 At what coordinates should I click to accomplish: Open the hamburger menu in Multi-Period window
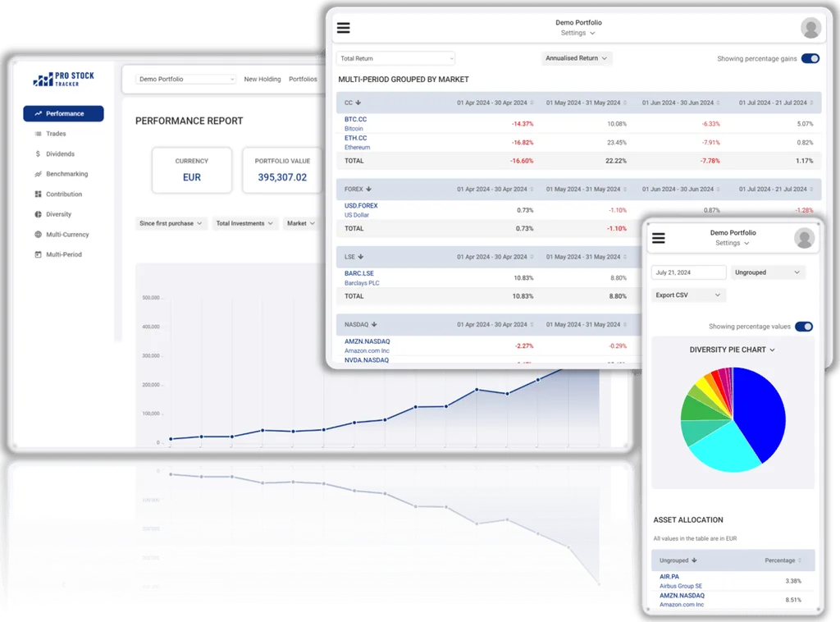[344, 28]
